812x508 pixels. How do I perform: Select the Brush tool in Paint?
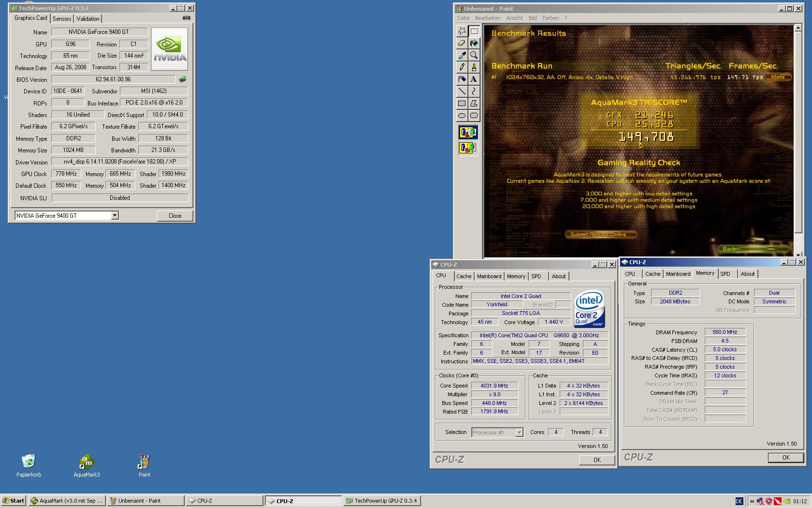[474, 67]
